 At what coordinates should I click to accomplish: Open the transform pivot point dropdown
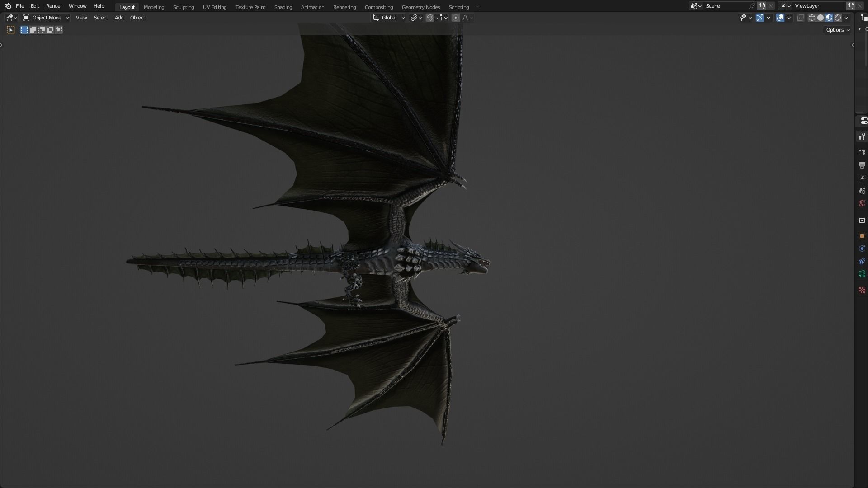coord(416,18)
